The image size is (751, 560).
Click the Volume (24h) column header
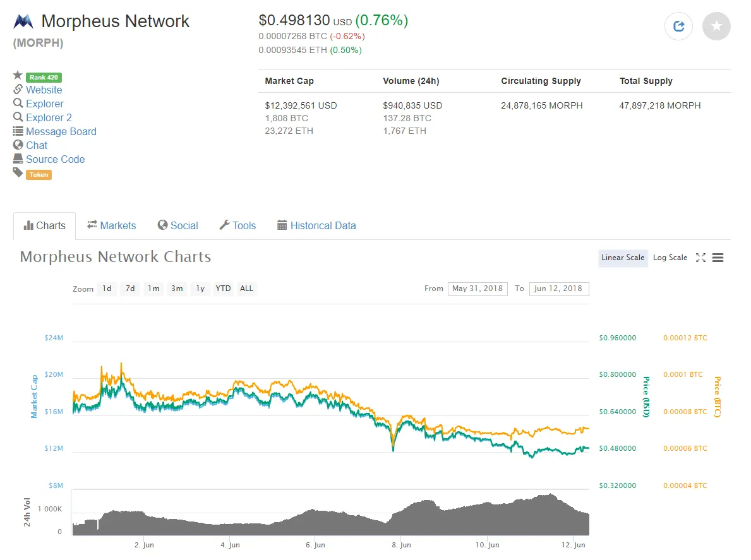click(411, 81)
